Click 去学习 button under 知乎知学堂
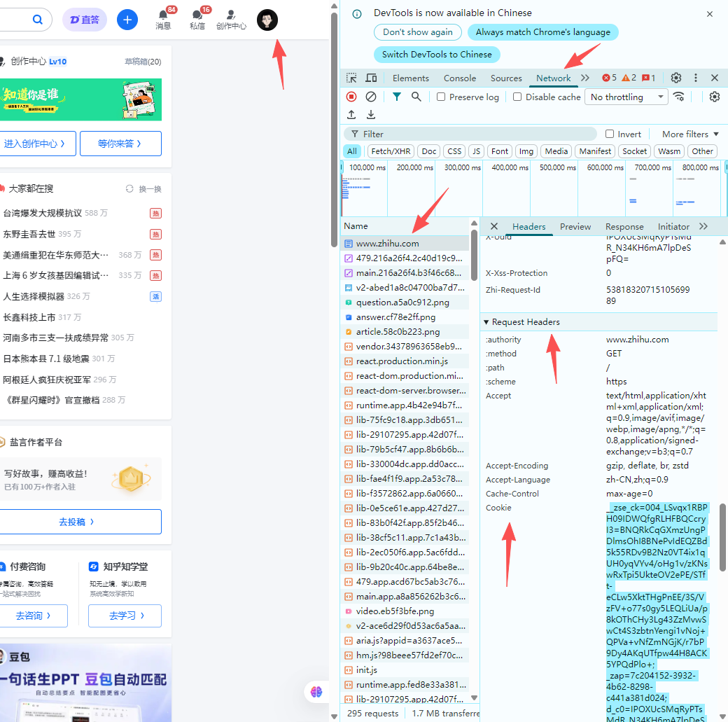 125,616
